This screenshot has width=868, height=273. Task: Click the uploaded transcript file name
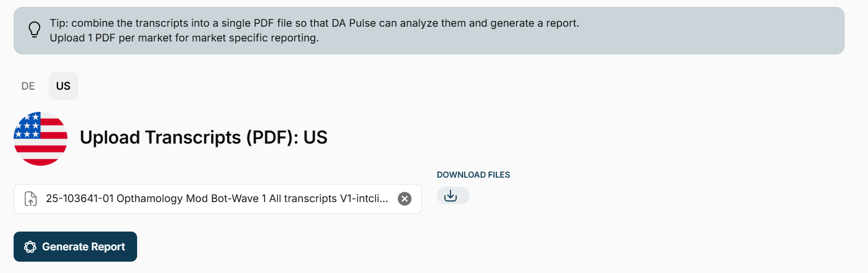[218, 199]
